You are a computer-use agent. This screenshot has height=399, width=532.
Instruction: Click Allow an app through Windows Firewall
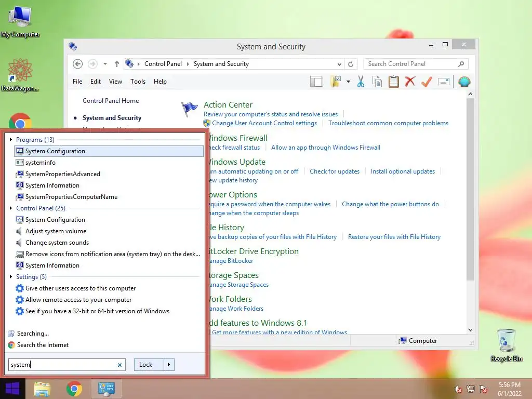[x=326, y=148]
